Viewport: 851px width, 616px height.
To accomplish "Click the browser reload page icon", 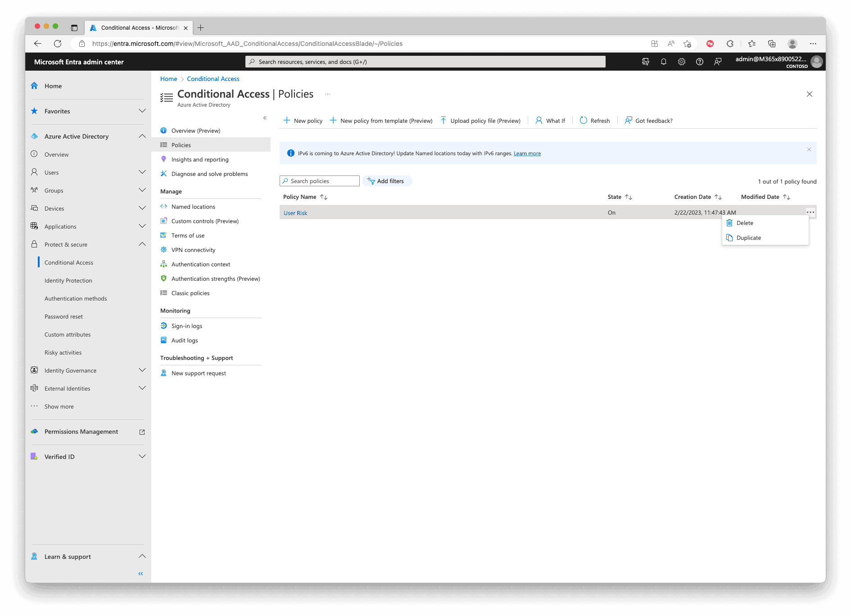I will coord(58,44).
